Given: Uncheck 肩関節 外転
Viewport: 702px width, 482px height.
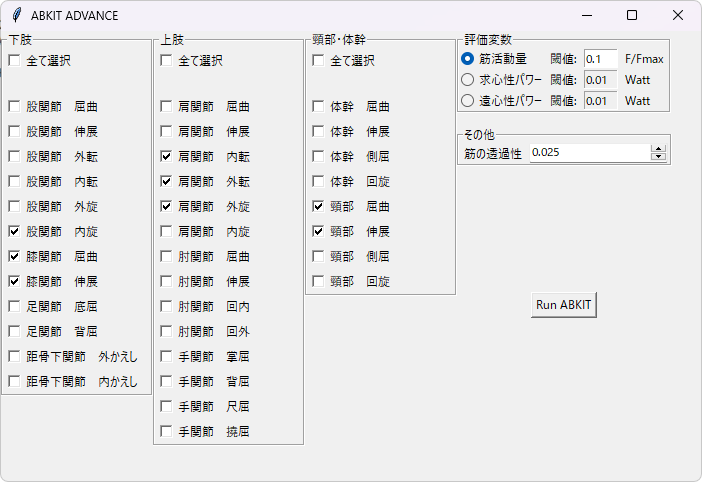Looking at the screenshot, I should [166, 182].
